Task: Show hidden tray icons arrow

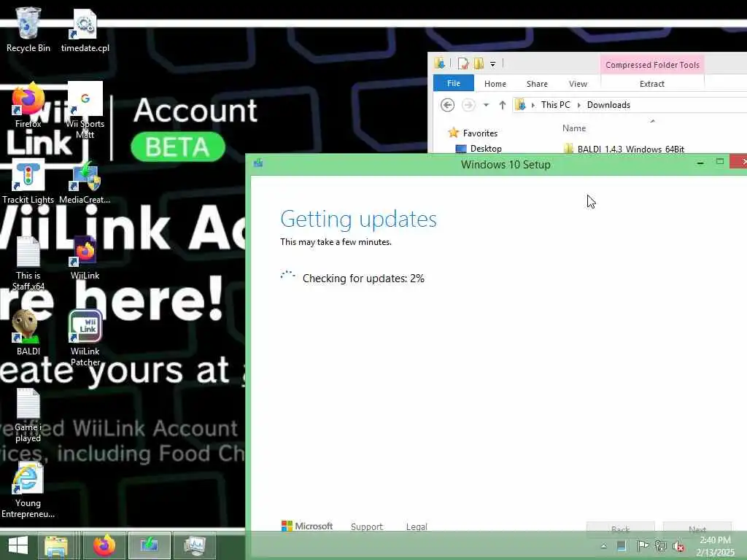Action: tap(603, 546)
